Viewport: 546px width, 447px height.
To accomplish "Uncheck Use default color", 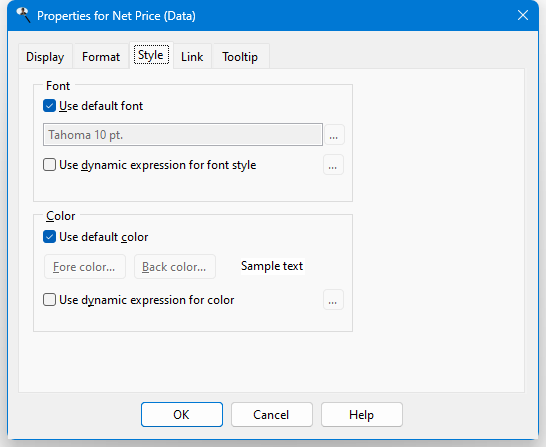I will (49, 237).
